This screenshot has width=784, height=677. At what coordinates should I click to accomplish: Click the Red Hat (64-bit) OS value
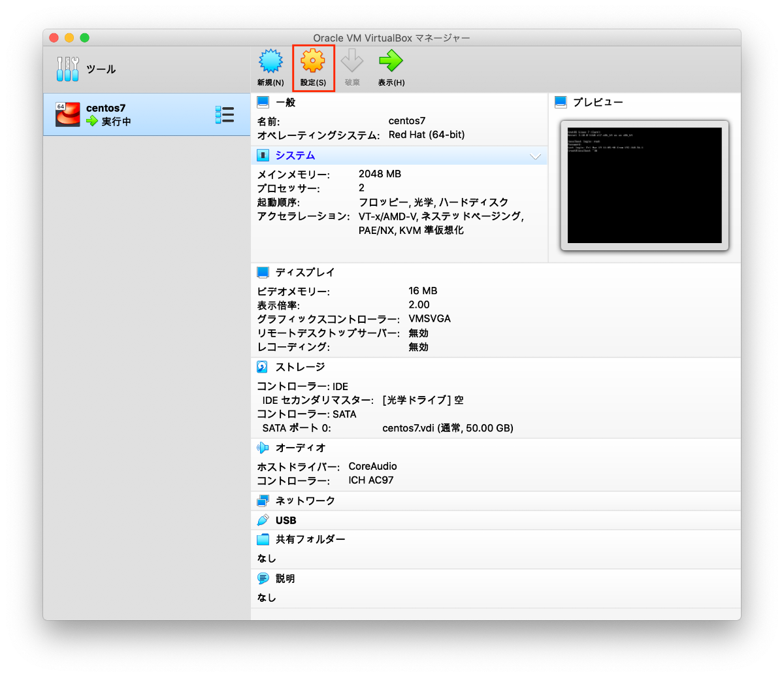coord(427,135)
